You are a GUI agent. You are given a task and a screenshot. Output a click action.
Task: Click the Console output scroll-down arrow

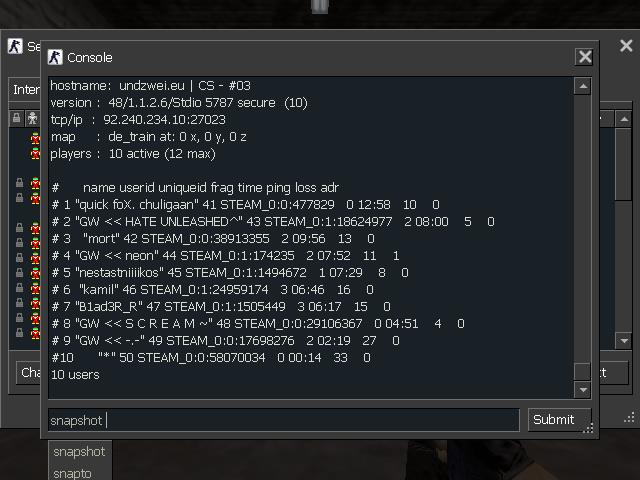click(x=582, y=390)
